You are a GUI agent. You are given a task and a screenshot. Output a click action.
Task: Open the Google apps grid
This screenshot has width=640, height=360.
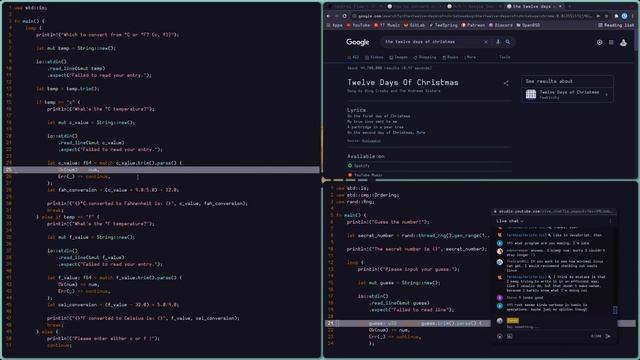611,42
